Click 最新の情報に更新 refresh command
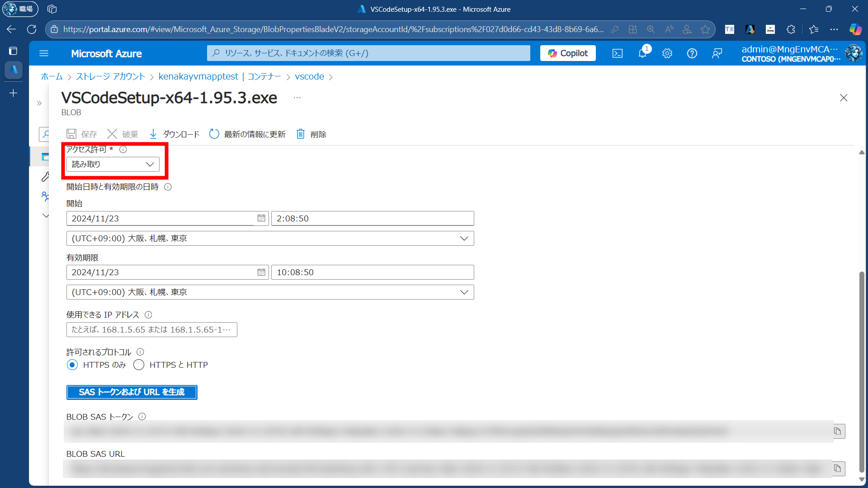Screen dimensions: 868x488 [248, 134]
